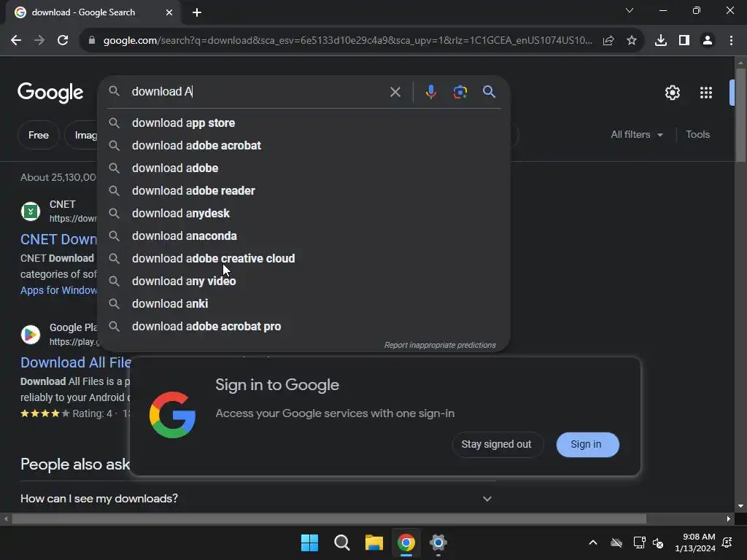This screenshot has height=560, width=747.
Task: Open the network display tray icon
Action: coord(639,542)
